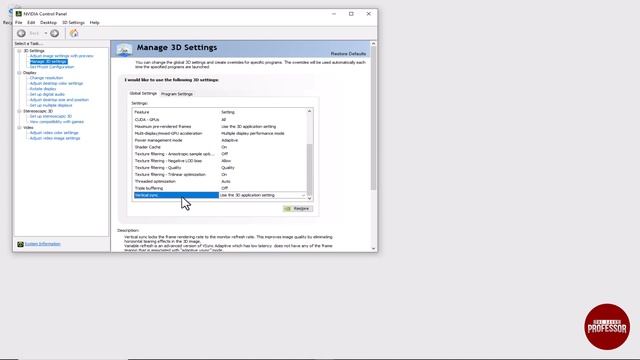The height and width of the screenshot is (360, 640).
Task: Select Multi-display/mixed-GPU acceleration row
Action: point(220,133)
